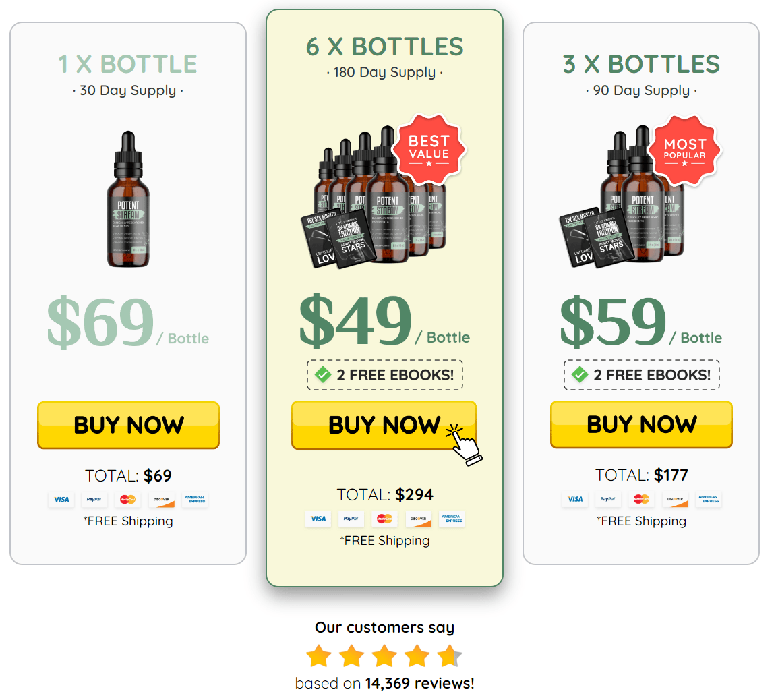Viewport: 776px width, 700px height.
Task: Click the MOST POPULAR red badge
Action: (x=684, y=150)
